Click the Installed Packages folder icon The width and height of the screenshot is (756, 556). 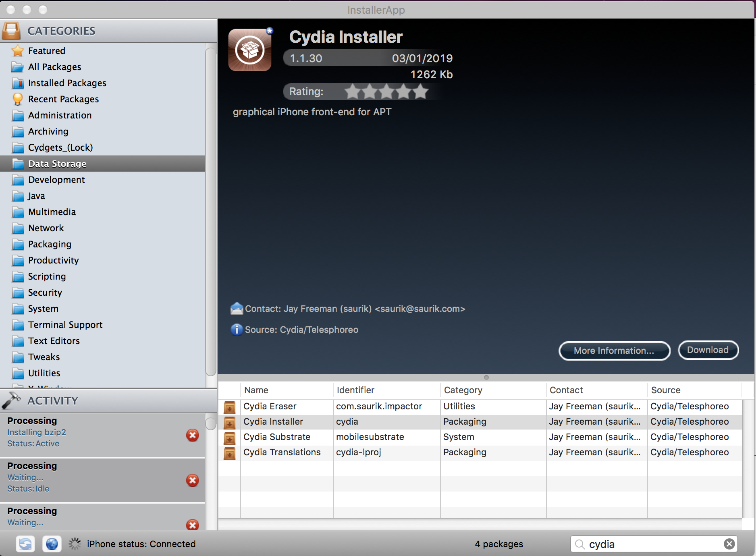pos(18,83)
